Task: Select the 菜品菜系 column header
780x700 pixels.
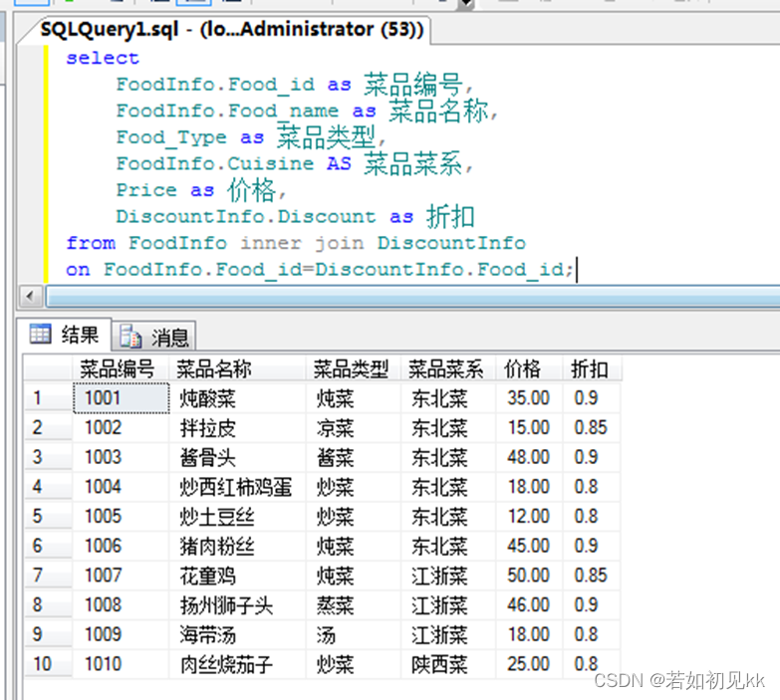Action: (448, 368)
